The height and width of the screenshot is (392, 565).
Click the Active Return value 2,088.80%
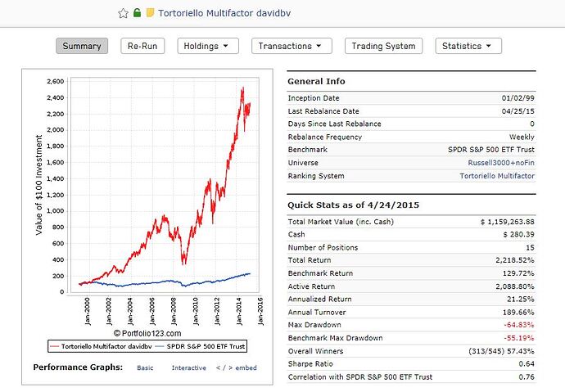click(x=514, y=286)
